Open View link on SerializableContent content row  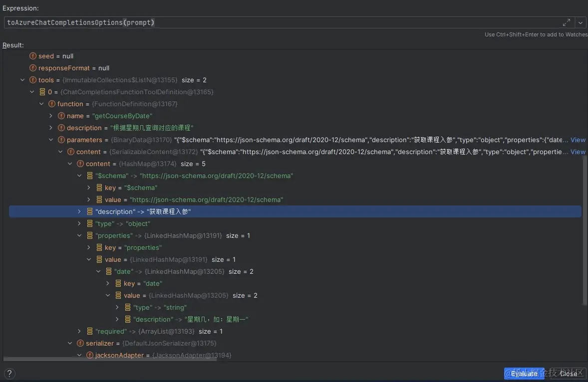click(578, 152)
